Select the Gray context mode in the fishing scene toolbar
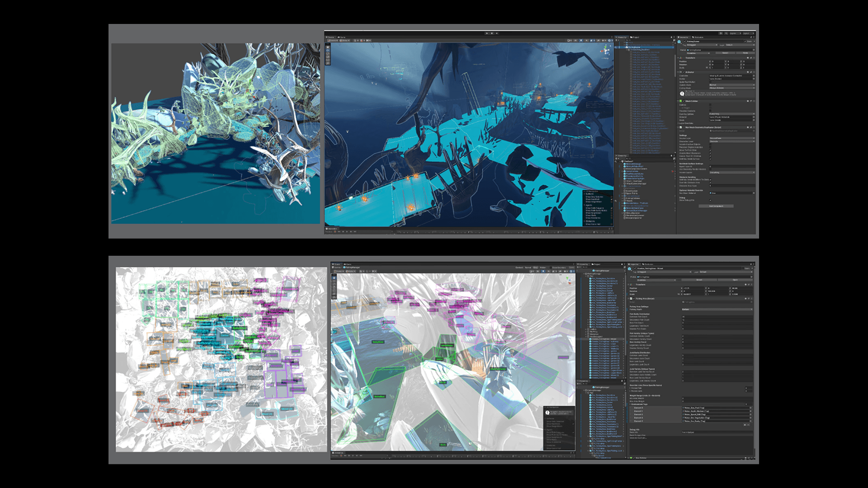 [x=535, y=267]
